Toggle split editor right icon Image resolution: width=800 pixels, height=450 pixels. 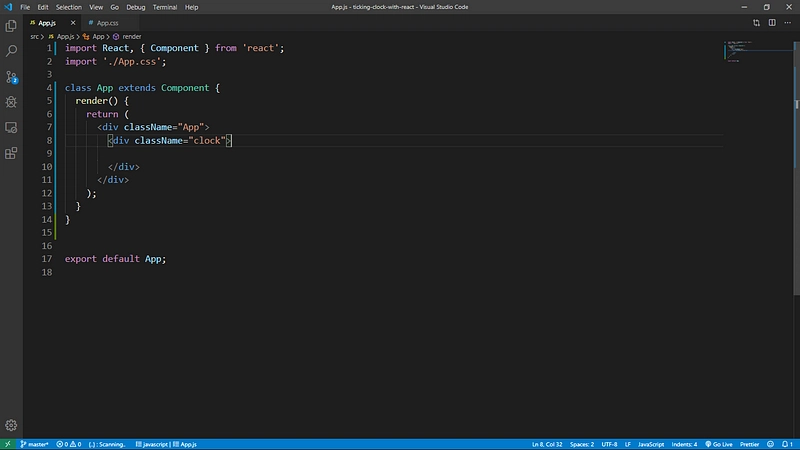point(772,23)
